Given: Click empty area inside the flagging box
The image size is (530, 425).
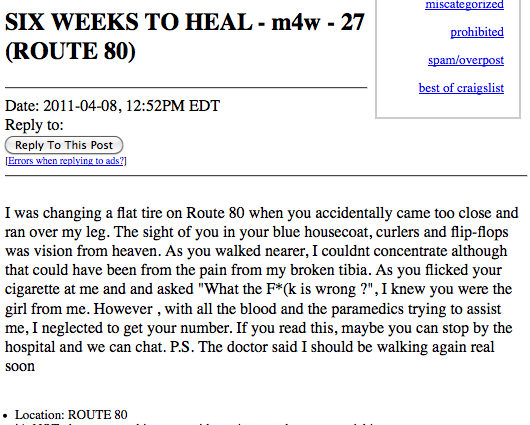Looking at the screenshot, I should pyautogui.click(x=448, y=107).
